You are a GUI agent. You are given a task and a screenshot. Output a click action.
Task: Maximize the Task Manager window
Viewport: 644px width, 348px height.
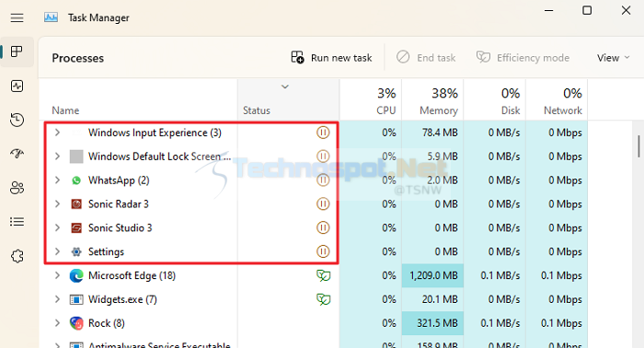point(587,10)
